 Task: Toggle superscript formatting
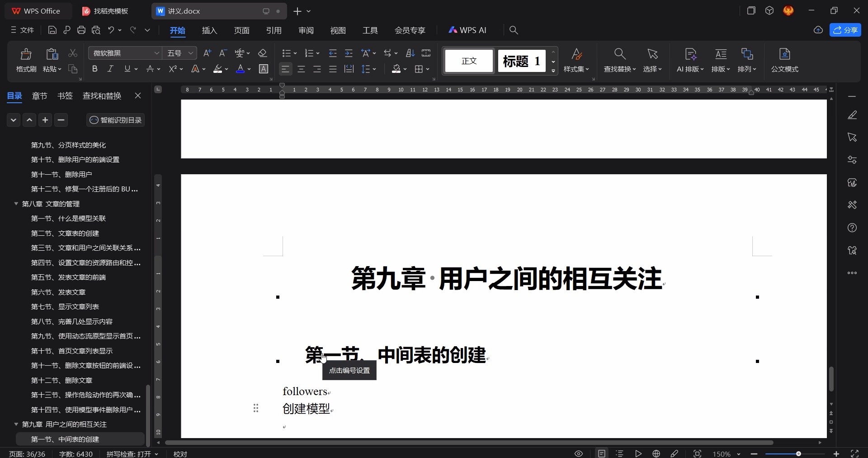click(x=173, y=69)
